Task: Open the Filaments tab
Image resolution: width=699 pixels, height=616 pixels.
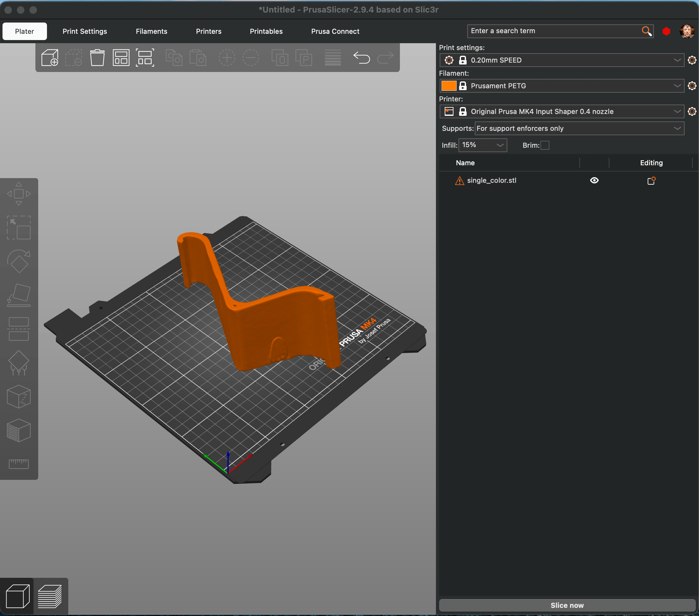Action: point(151,31)
